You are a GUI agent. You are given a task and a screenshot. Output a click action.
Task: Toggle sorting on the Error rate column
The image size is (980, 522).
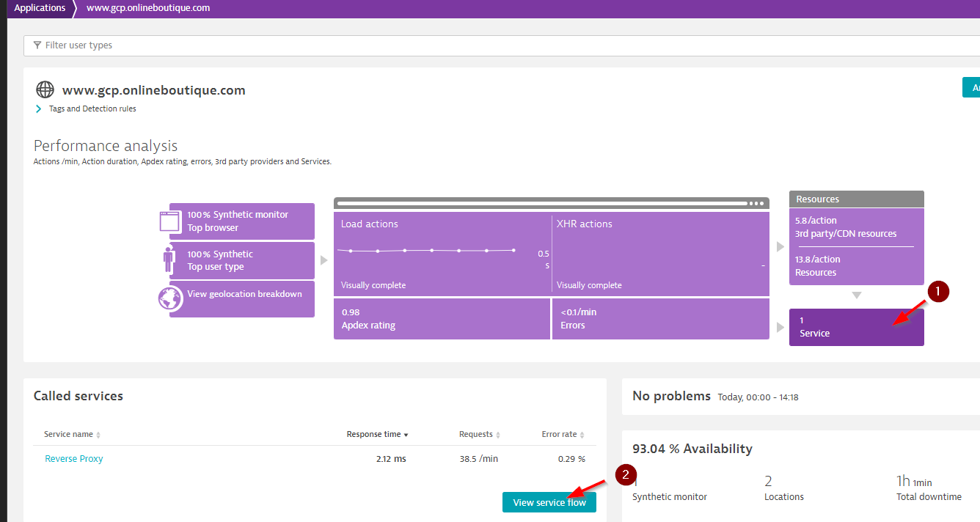coord(582,434)
